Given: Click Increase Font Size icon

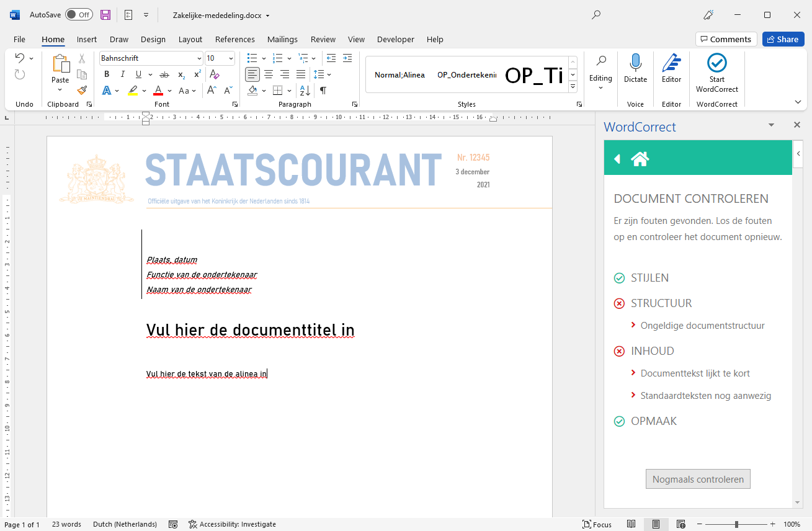Looking at the screenshot, I should point(212,91).
